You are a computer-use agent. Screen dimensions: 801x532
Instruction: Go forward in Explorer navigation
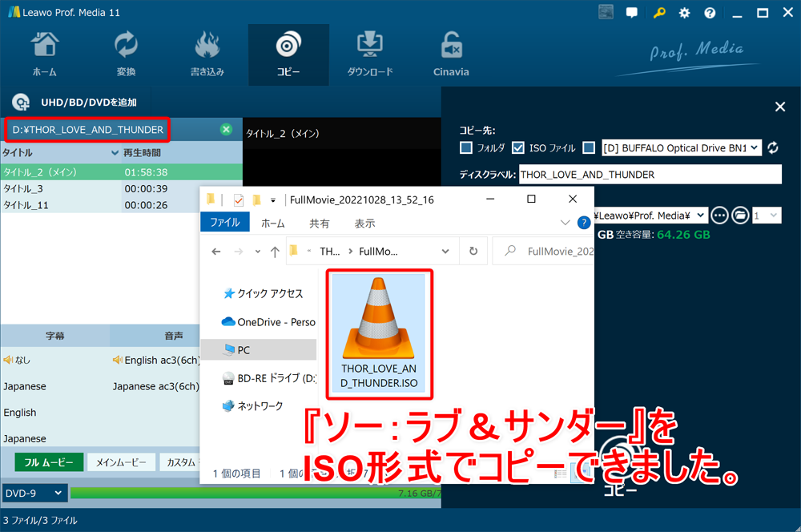tap(239, 252)
